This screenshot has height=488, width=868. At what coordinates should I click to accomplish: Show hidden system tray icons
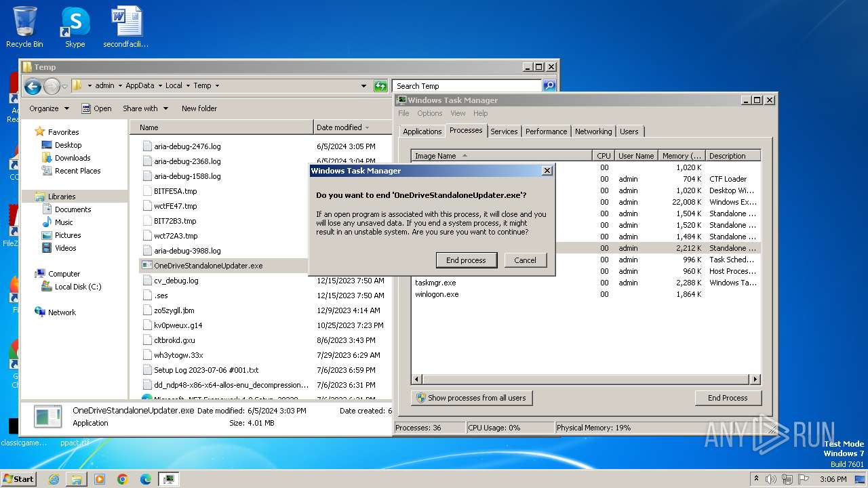point(756,479)
